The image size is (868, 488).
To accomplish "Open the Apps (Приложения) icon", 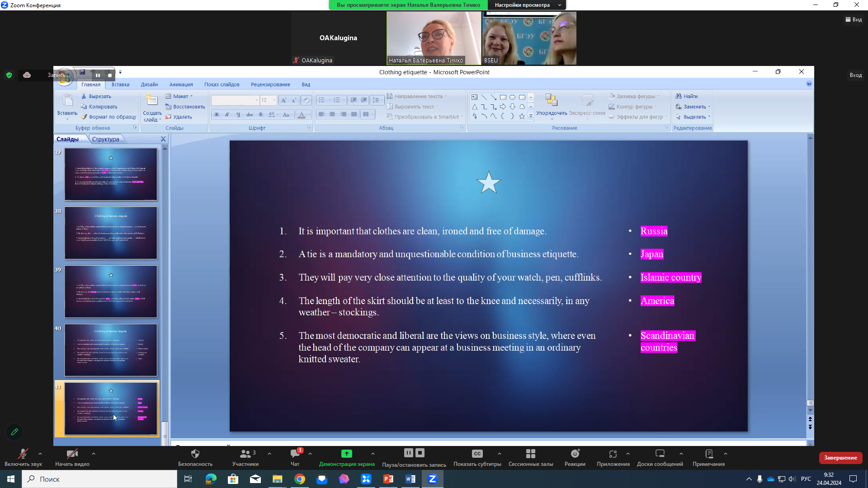I will tap(613, 454).
